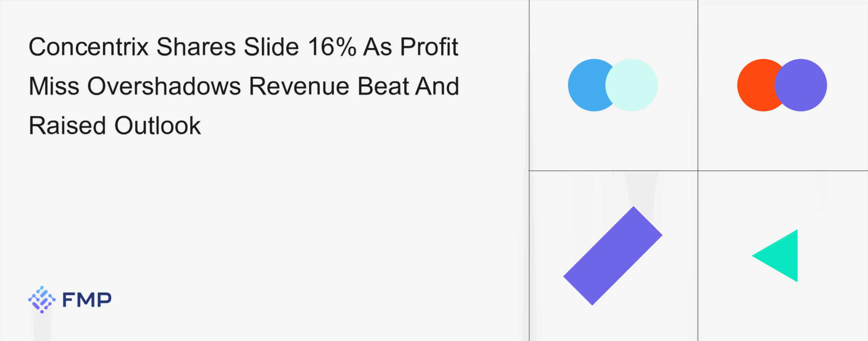Click the FMP wordmark text

[87, 300]
